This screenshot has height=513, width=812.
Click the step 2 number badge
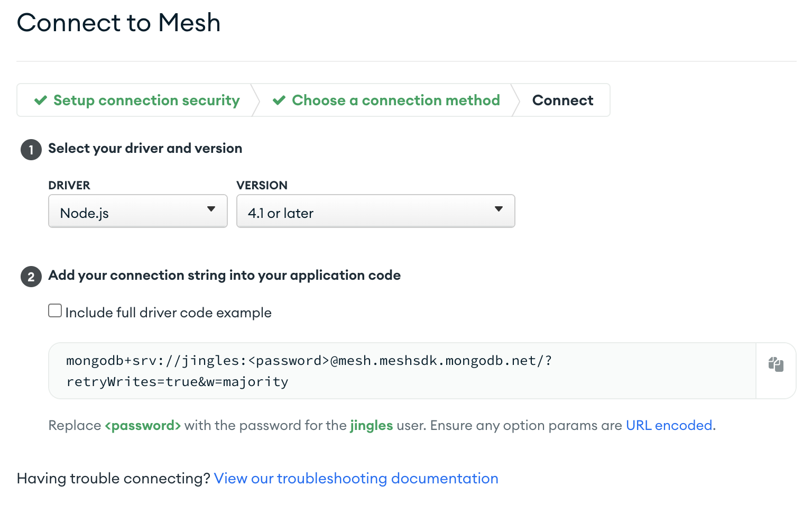pyautogui.click(x=31, y=277)
